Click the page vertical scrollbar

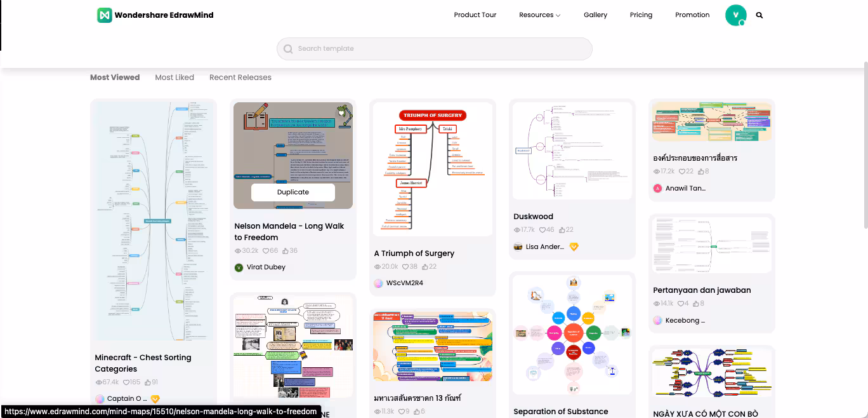(x=865, y=145)
